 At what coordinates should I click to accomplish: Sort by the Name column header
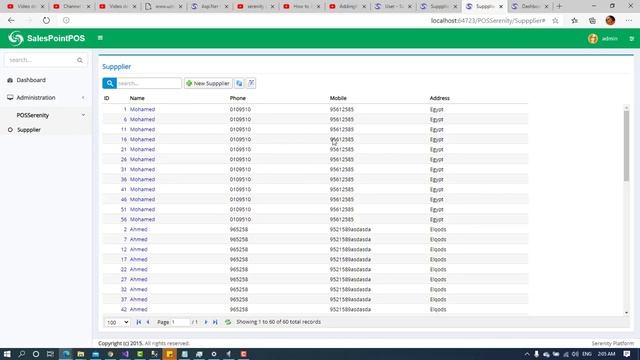pyautogui.click(x=137, y=98)
